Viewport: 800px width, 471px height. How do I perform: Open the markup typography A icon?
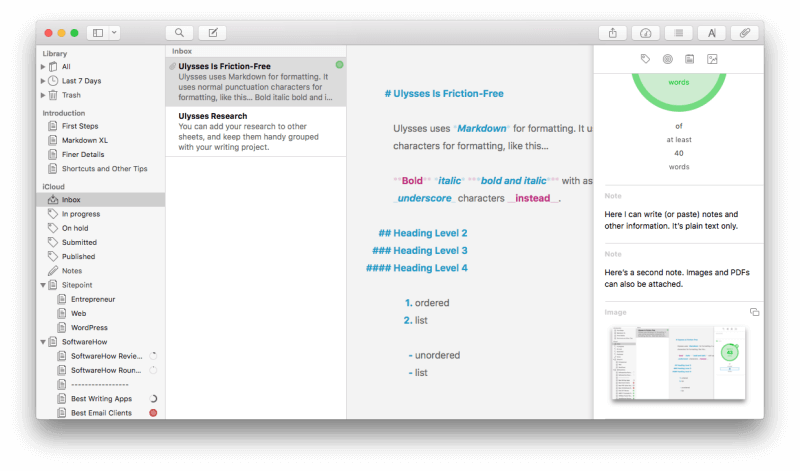[x=712, y=33]
